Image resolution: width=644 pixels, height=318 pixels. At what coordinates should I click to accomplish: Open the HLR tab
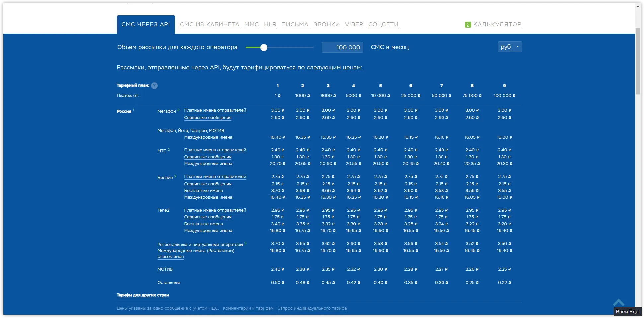tap(270, 24)
